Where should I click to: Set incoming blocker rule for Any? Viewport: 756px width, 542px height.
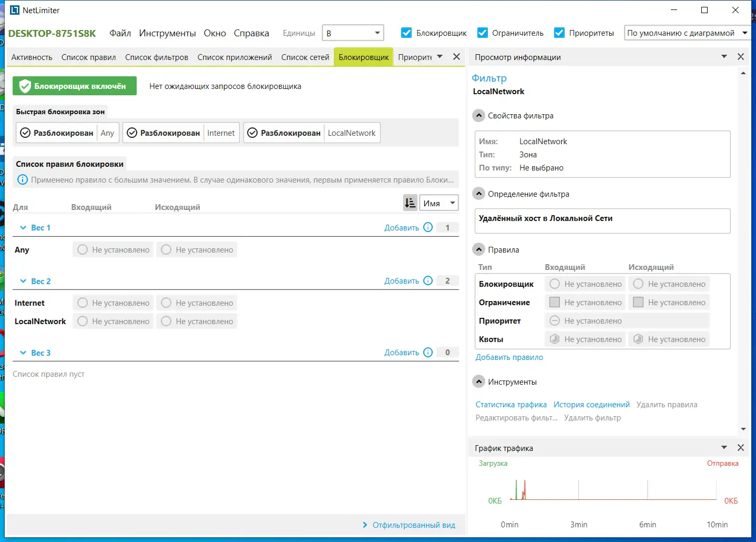(113, 249)
